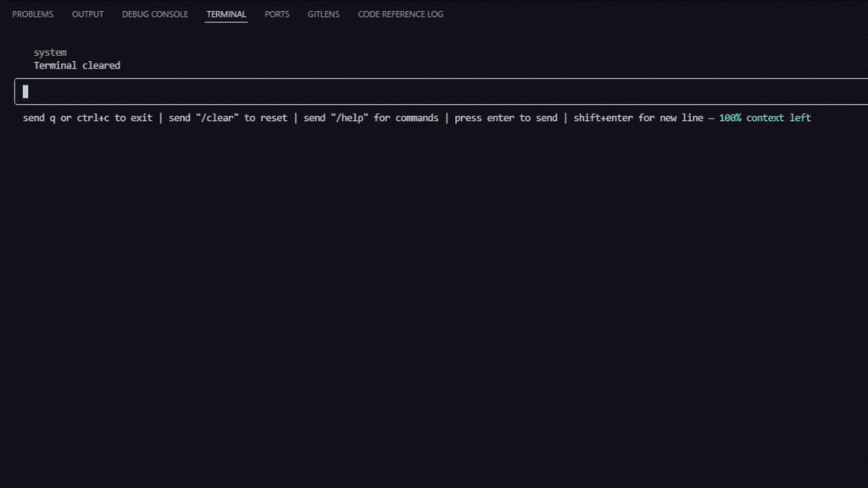Click the 'system' label
Image resolution: width=868 pixels, height=488 pixels.
pyautogui.click(x=50, y=53)
